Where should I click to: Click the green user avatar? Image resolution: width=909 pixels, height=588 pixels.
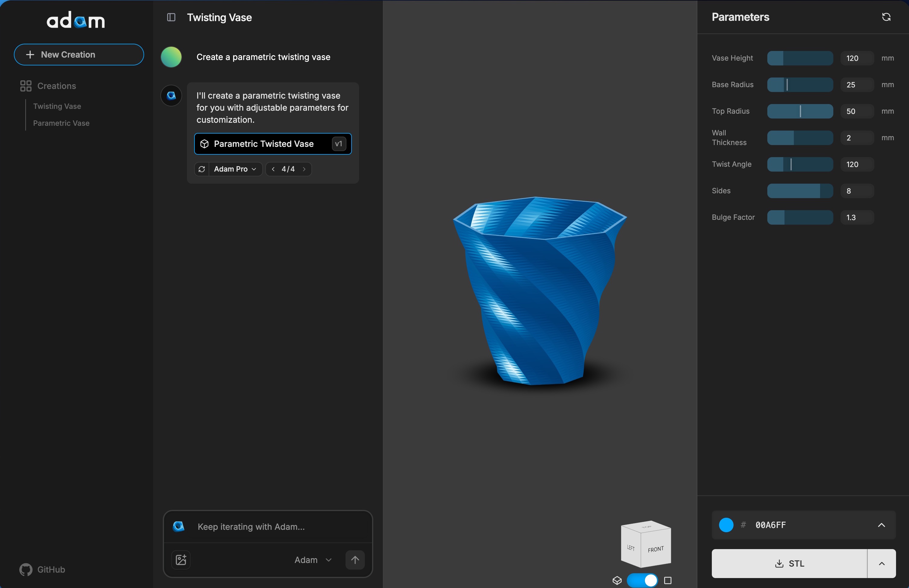click(x=171, y=57)
